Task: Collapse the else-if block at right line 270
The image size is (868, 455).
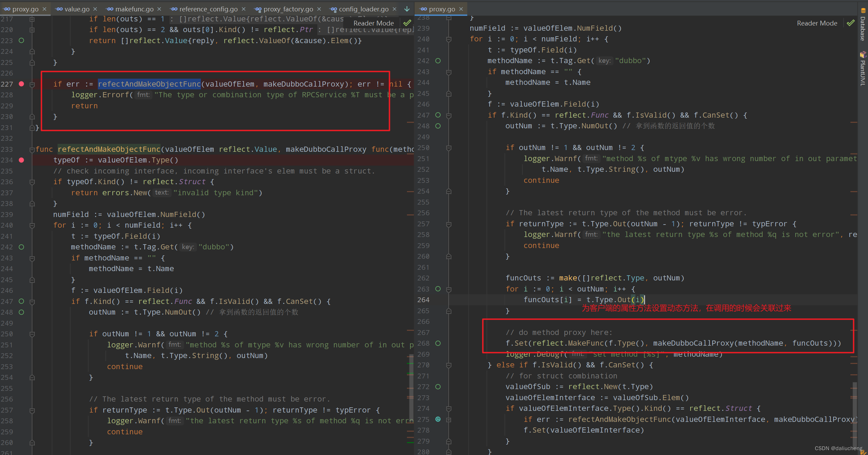Action: click(449, 365)
